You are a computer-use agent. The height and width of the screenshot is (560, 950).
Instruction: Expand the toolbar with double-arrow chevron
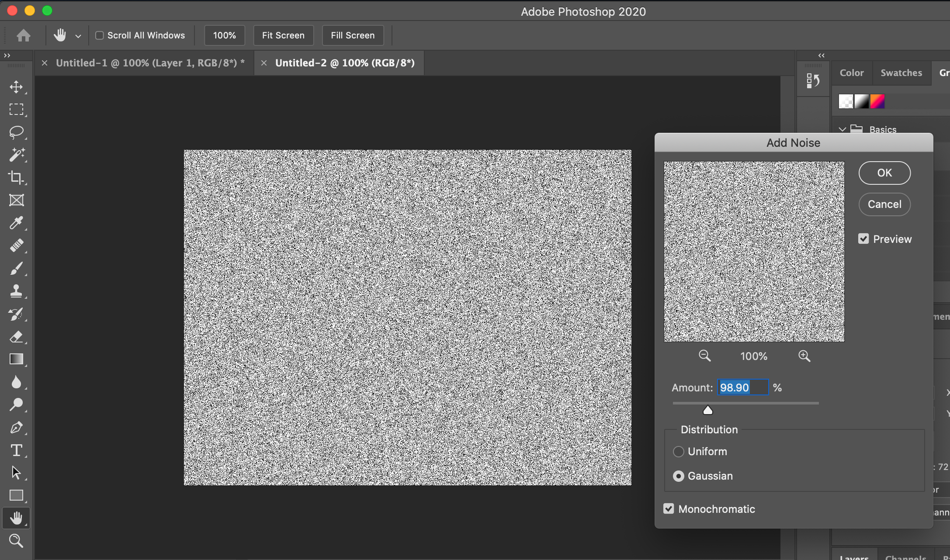tap(7, 55)
